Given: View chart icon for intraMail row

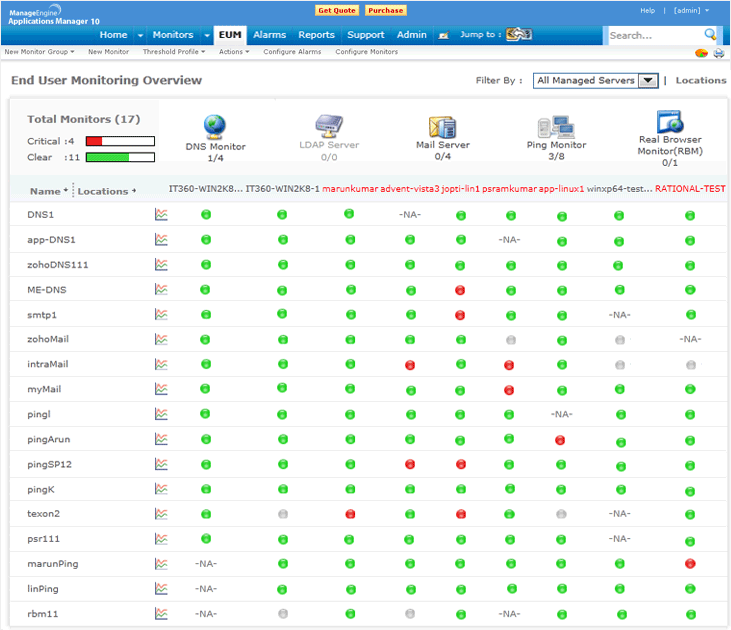Looking at the screenshot, I should pos(161,364).
